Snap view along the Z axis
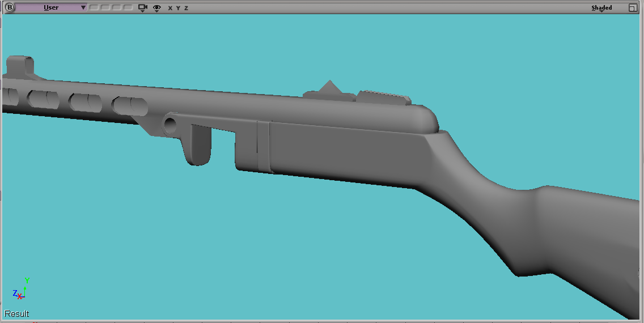The image size is (644, 323). pos(186,8)
